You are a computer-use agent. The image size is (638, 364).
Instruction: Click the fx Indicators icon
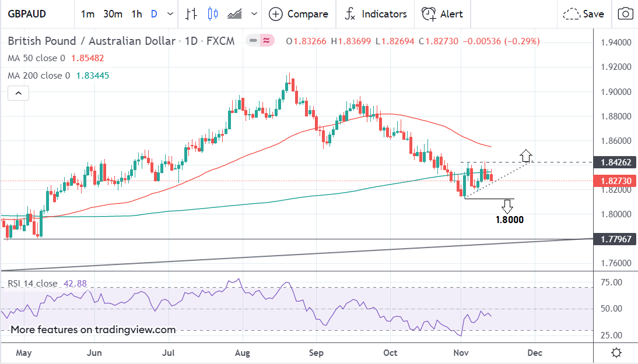pos(350,14)
